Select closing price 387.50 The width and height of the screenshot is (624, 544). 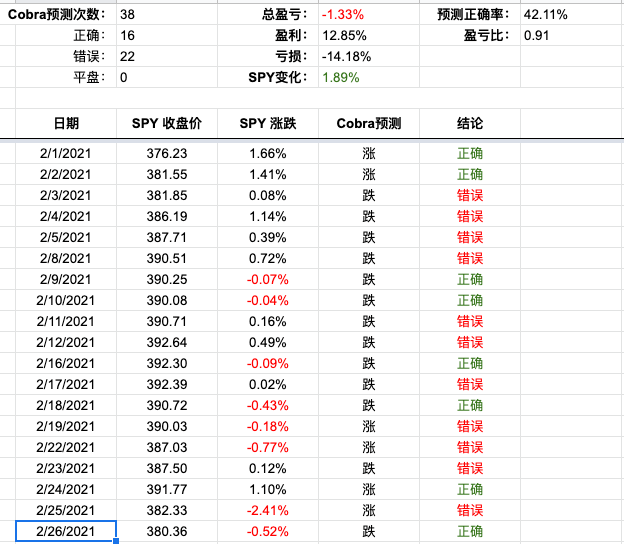(x=167, y=468)
